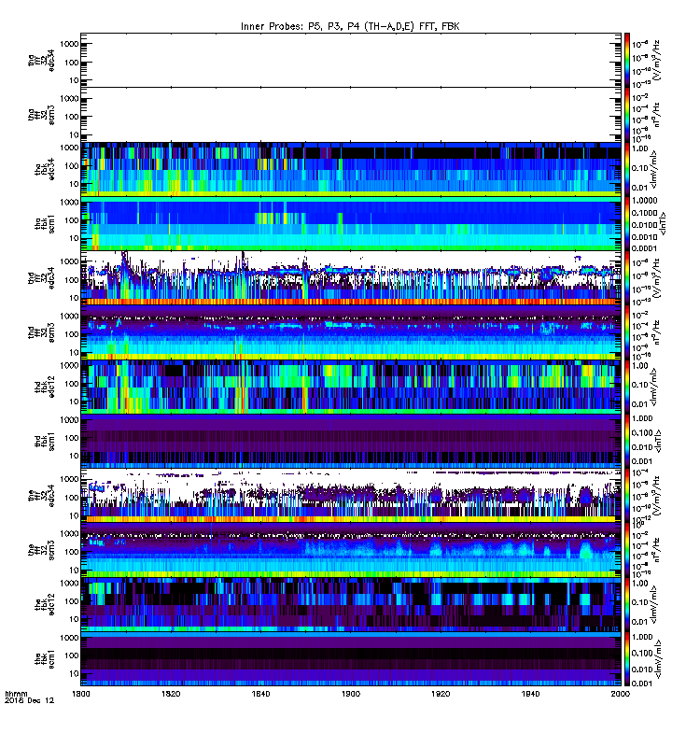
Task: Click the color bar beside thd fbk scm1 panel
Action: click(627, 441)
